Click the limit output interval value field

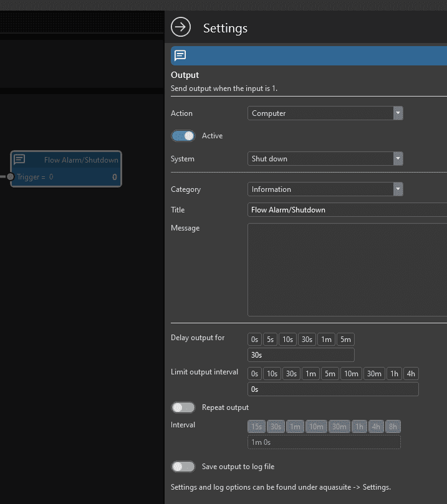[333, 389]
